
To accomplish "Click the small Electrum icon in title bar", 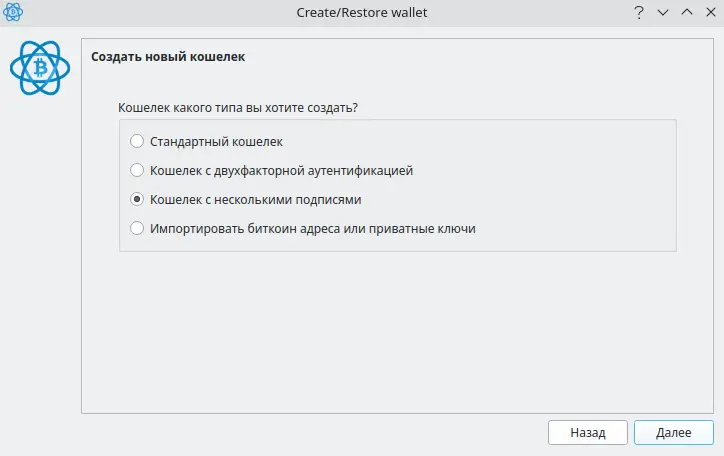I will click(13, 12).
